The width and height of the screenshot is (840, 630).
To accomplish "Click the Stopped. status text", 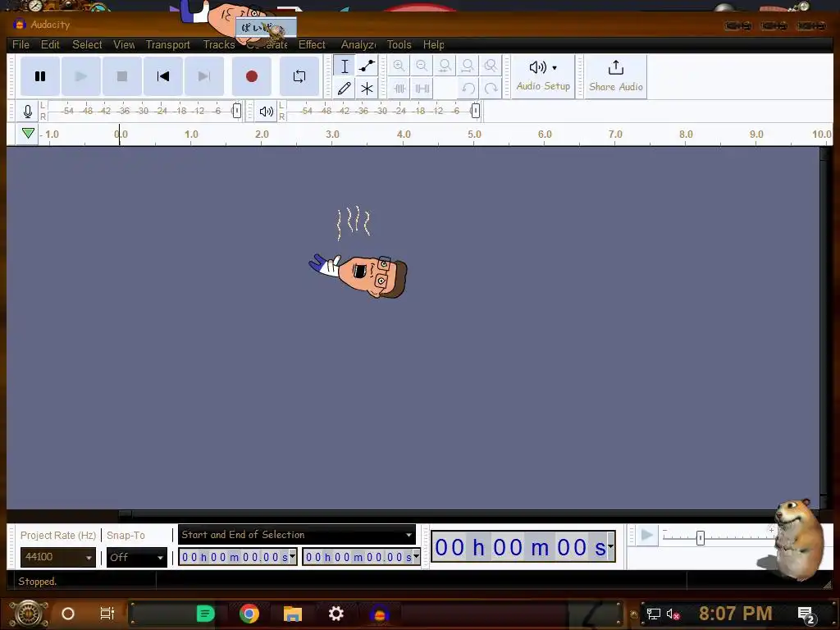I will pos(38,582).
